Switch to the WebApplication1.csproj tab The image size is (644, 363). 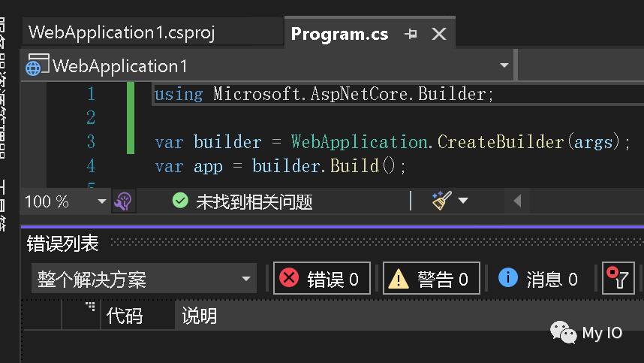point(122,32)
